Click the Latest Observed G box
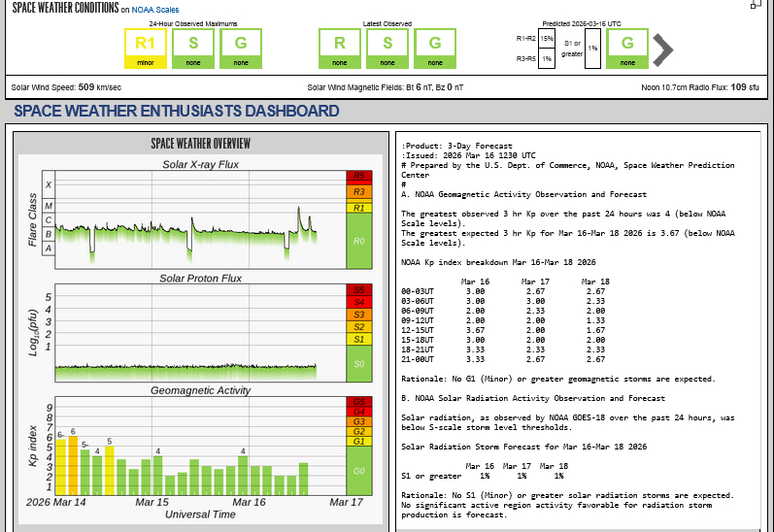 tap(435, 49)
